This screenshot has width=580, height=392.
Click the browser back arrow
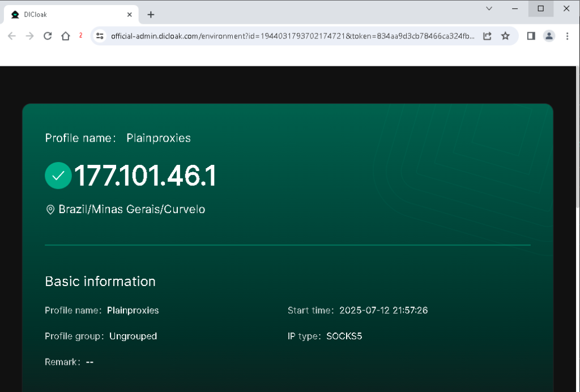point(12,36)
